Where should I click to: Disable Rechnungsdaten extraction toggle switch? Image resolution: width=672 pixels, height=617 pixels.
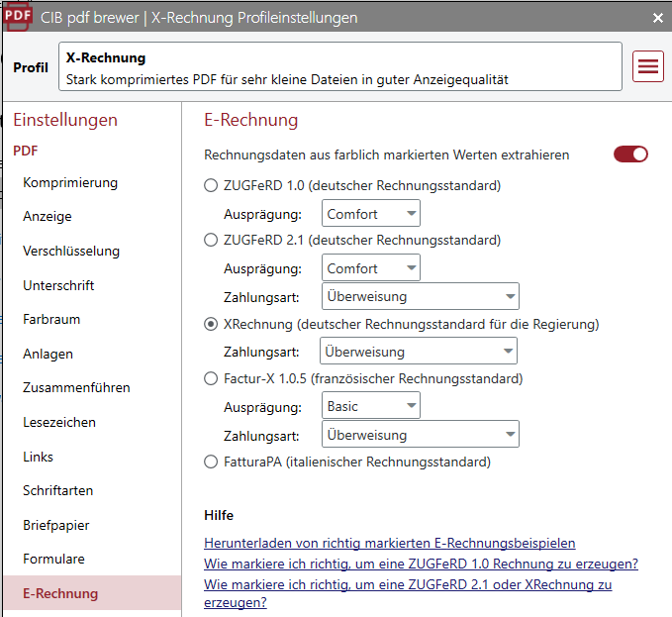tap(630, 154)
